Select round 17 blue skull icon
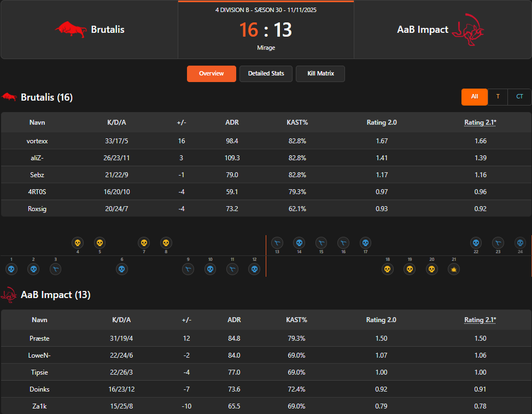 coord(365,243)
